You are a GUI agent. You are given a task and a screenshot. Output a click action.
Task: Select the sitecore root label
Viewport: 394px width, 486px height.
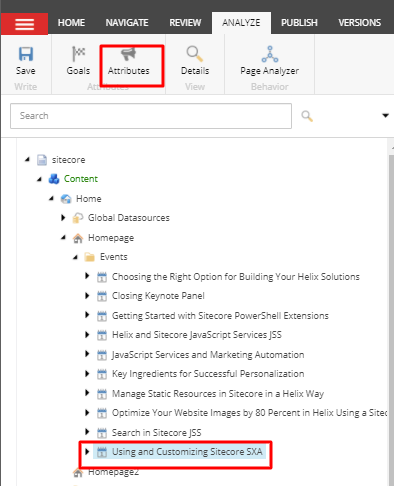pos(68,160)
